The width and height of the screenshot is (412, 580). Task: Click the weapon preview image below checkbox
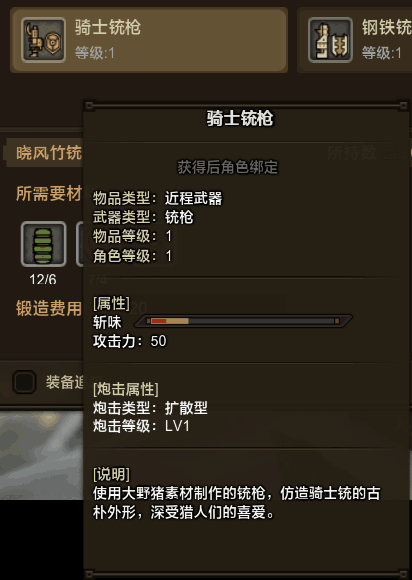[41, 455]
